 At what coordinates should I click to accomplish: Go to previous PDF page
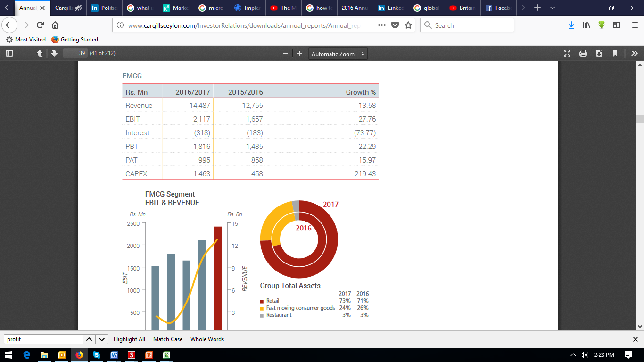coord(40,53)
